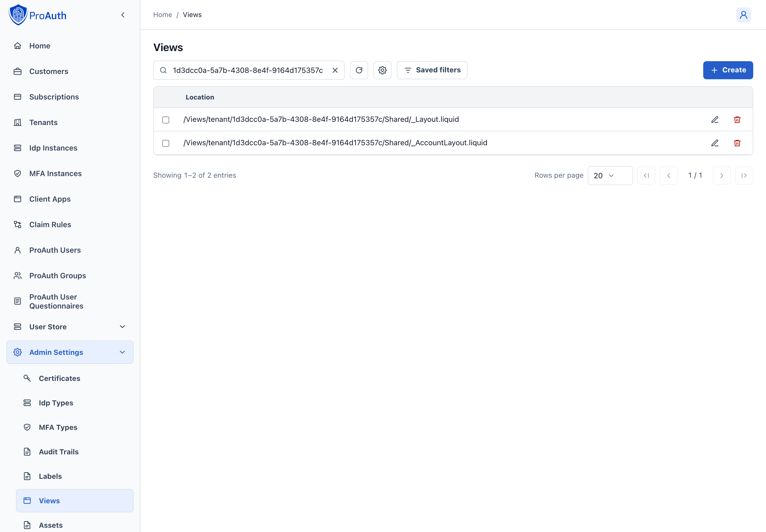
Task: Follow the Home breadcrumb link
Action: [163, 15]
